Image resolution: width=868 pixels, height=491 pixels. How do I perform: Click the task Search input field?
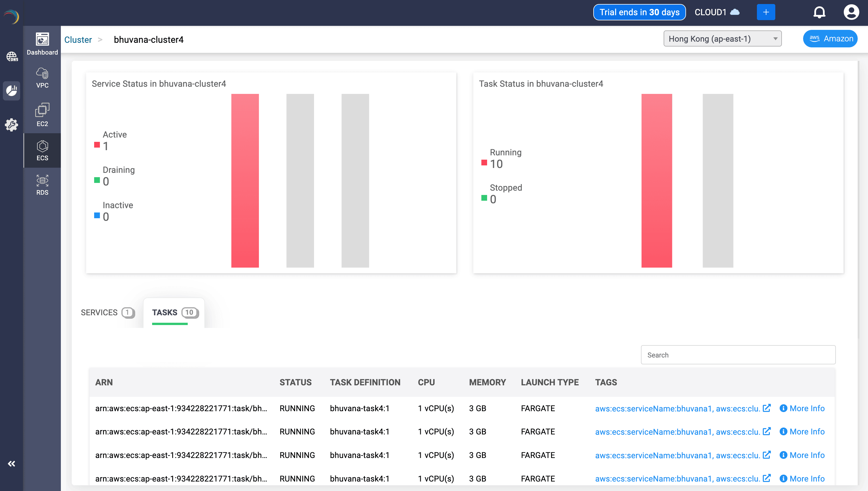tap(738, 355)
